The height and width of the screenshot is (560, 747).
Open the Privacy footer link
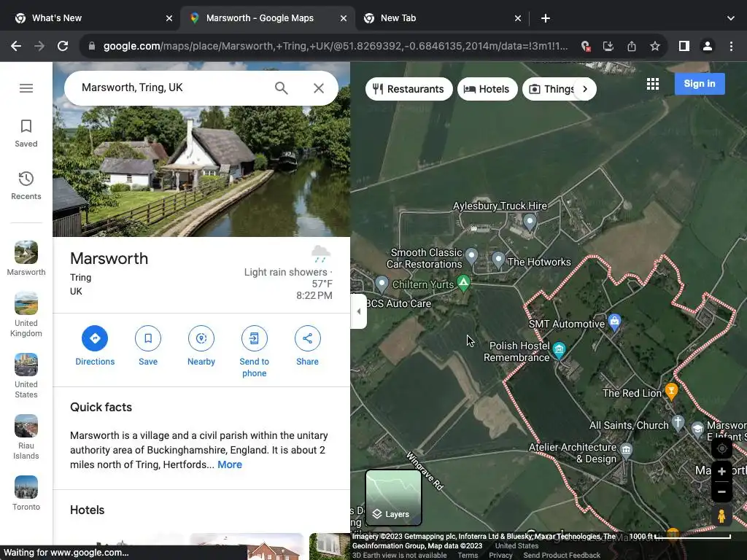pyautogui.click(x=500, y=555)
